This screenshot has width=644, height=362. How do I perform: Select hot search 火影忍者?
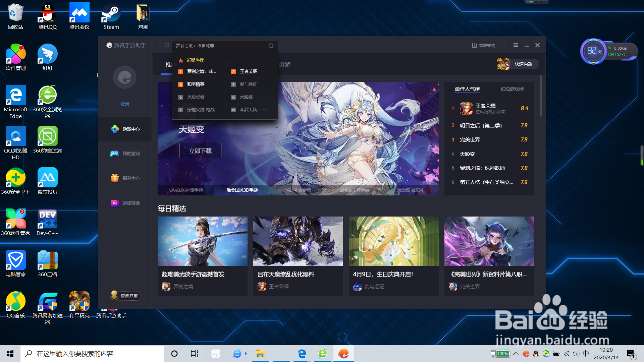[192, 97]
